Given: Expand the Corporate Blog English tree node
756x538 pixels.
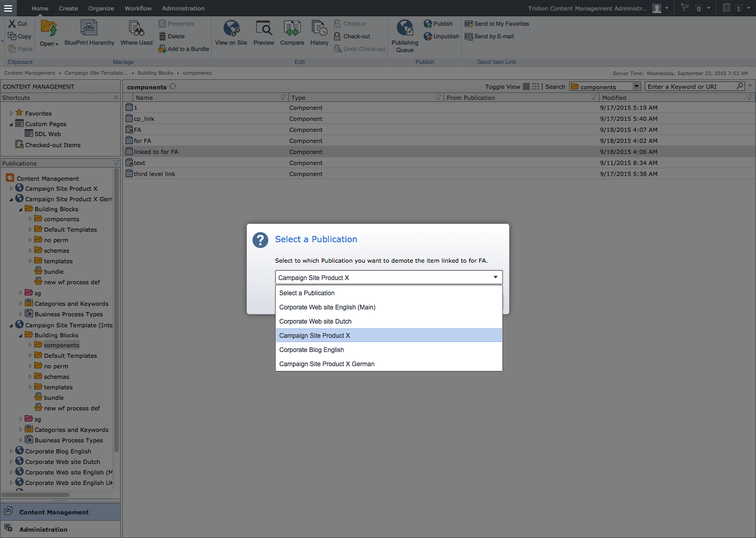Looking at the screenshot, I should pos(11,451).
